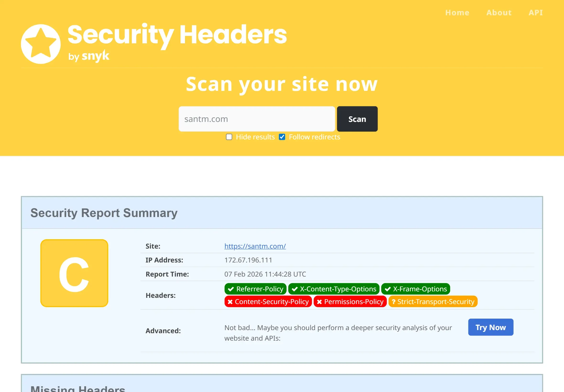Click the Try Now button

pyautogui.click(x=490, y=327)
